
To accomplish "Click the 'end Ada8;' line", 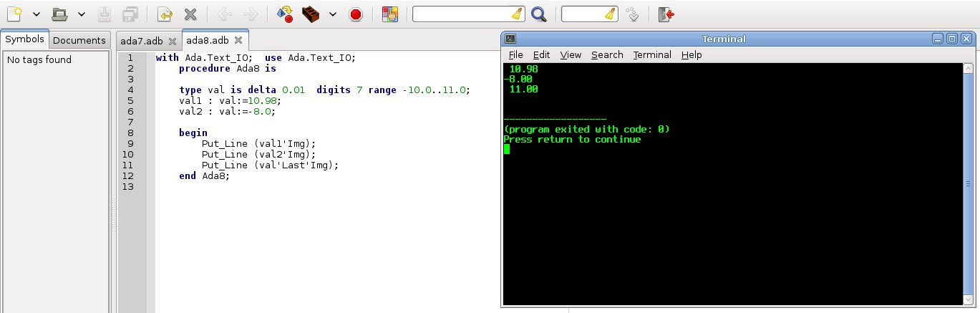I will click(x=205, y=176).
